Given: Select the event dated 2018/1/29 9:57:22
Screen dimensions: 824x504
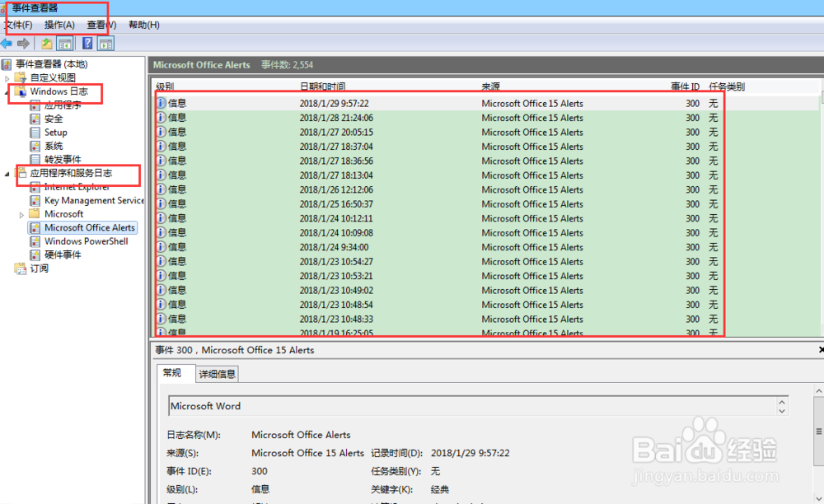Looking at the screenshot, I should 487,104.
